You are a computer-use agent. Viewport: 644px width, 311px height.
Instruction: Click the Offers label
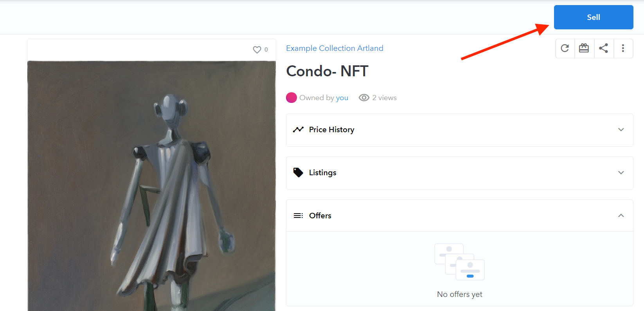[x=320, y=216]
